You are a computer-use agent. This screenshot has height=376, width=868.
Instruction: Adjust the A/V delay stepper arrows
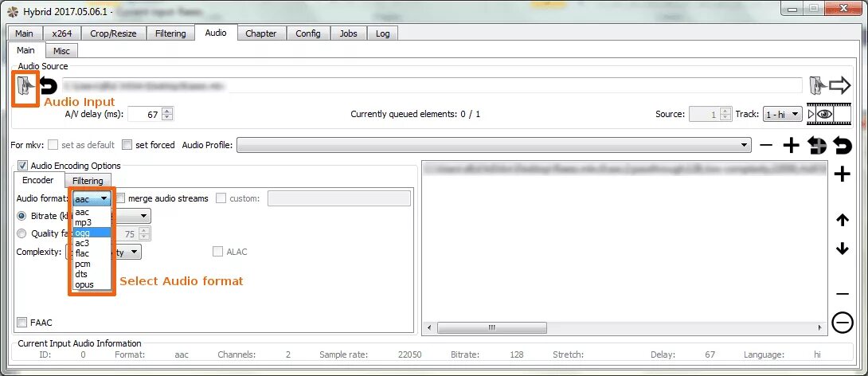coord(168,115)
